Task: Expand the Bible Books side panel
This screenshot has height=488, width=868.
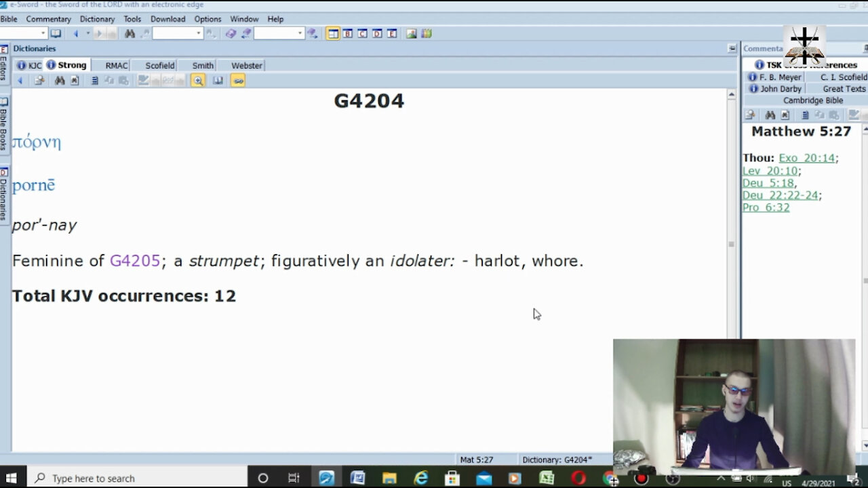Action: tap(4, 123)
